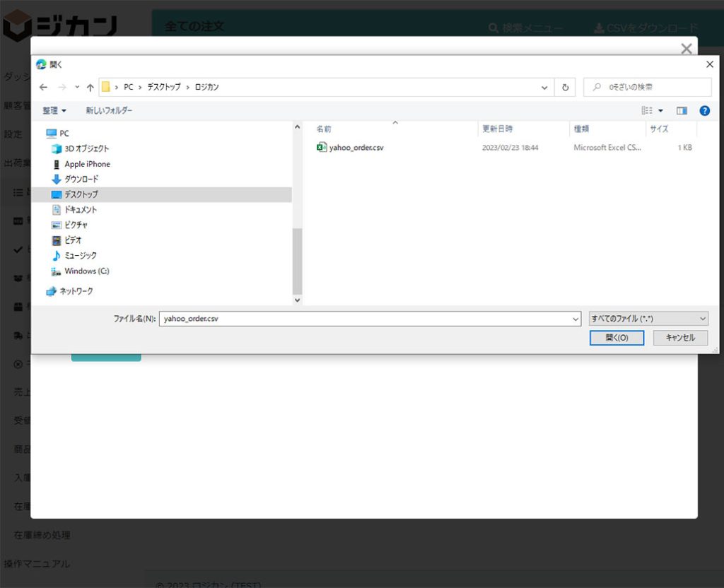Open Windows (C:) drive

86,271
